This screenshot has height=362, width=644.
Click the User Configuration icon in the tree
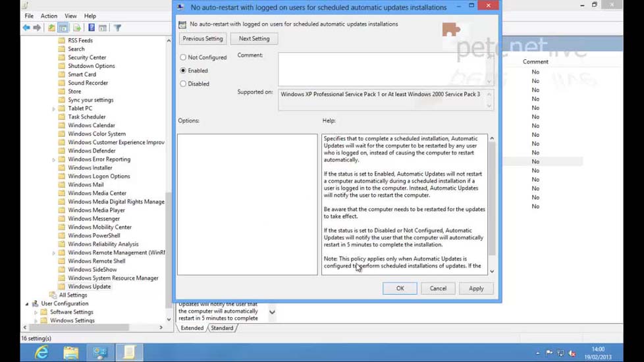click(36, 303)
